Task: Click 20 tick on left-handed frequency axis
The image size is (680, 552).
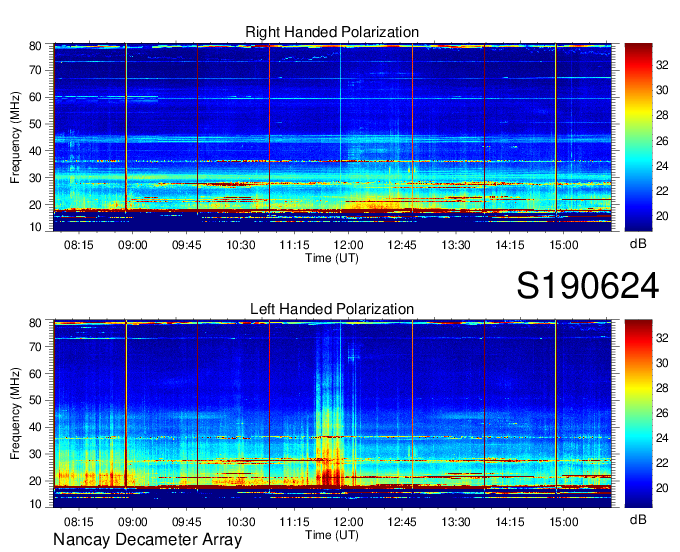Action: [35, 481]
